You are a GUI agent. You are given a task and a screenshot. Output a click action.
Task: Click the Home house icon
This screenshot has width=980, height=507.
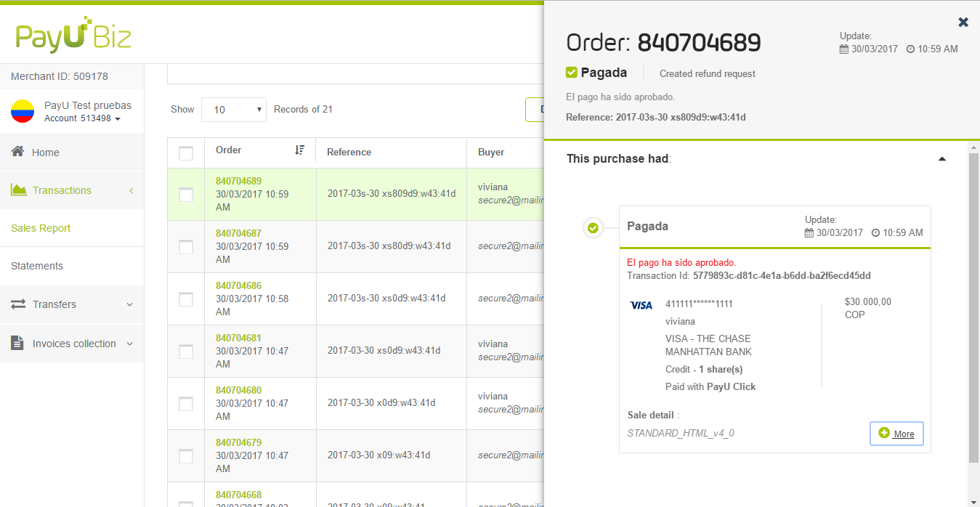[x=18, y=152]
